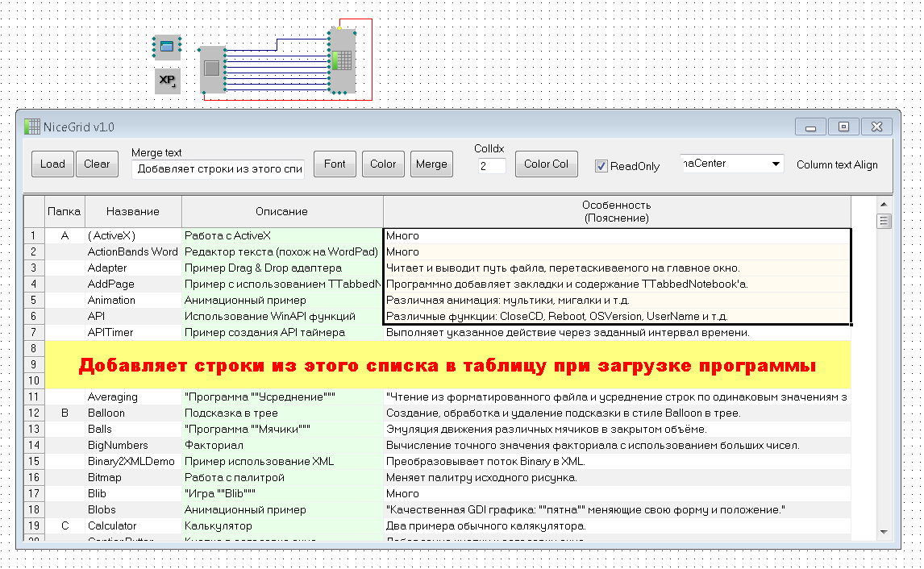Click the scrollbar up arrow

click(884, 205)
